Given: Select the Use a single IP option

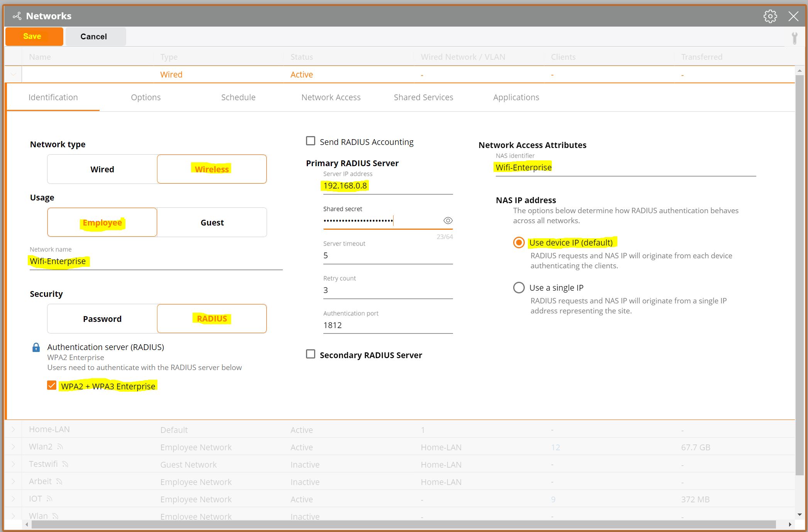Looking at the screenshot, I should [x=519, y=287].
